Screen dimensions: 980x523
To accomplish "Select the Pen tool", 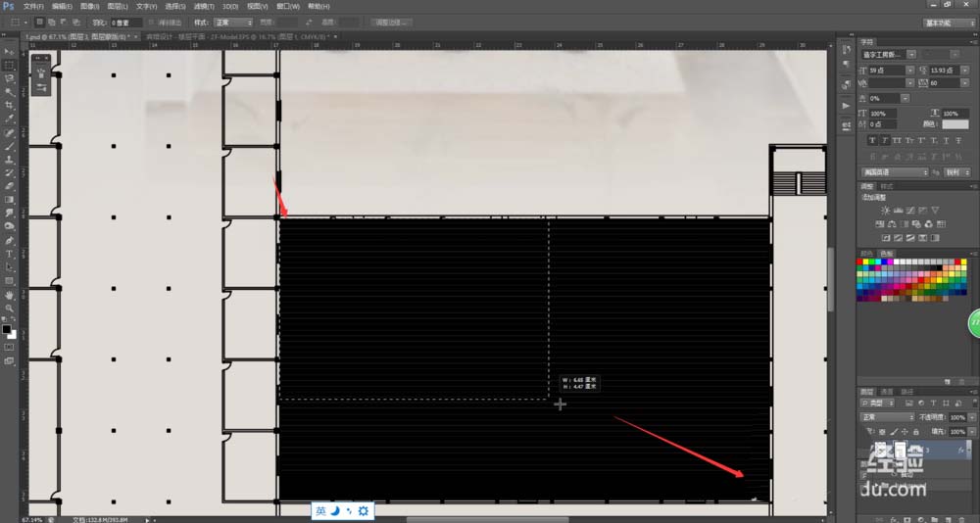I will coord(10,241).
